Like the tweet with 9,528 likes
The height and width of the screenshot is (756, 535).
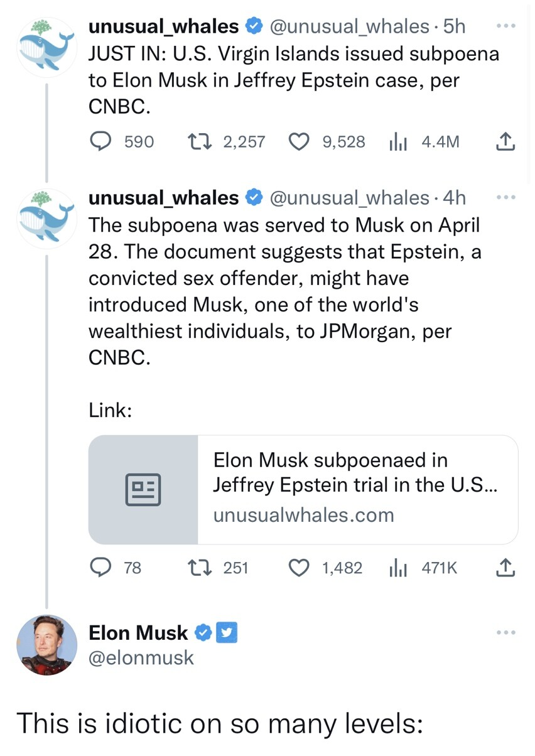[x=300, y=142]
